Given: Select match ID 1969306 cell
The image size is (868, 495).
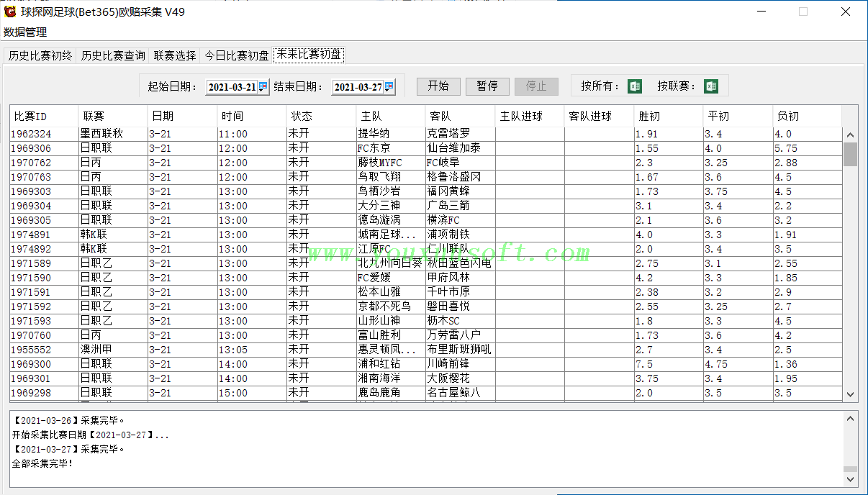Looking at the screenshot, I should pos(44,148).
